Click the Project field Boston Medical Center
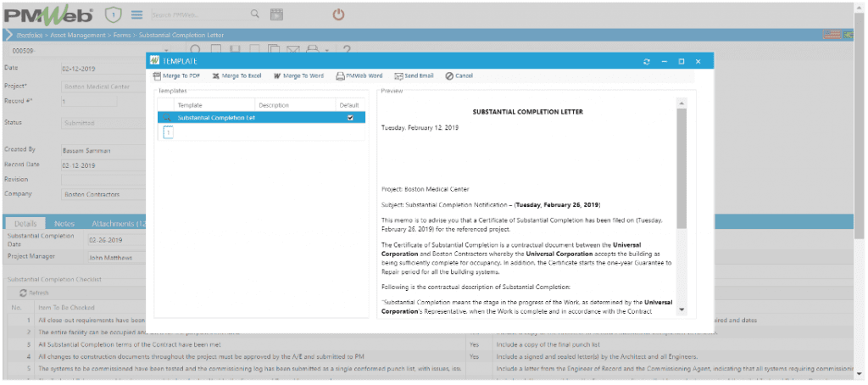 tap(103, 86)
